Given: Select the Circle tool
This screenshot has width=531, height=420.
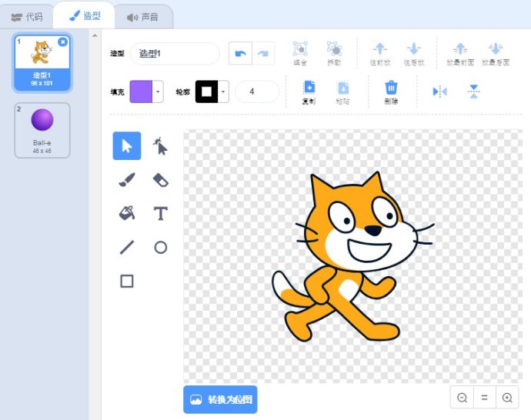Looking at the screenshot, I should (161, 247).
